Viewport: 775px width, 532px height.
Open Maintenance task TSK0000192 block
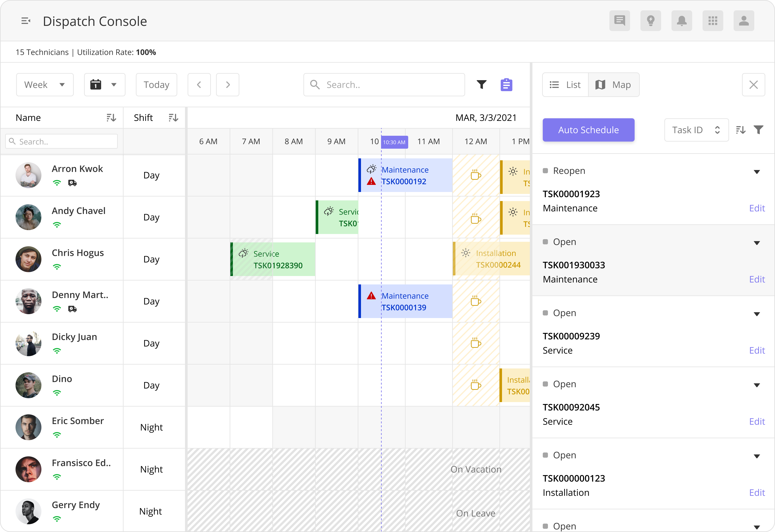pos(405,175)
